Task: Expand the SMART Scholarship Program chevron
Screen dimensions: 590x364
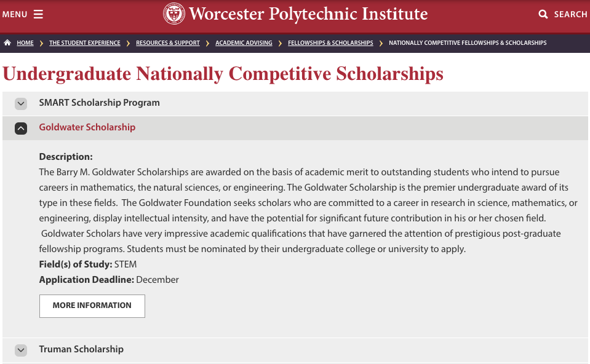Action: pyautogui.click(x=21, y=104)
